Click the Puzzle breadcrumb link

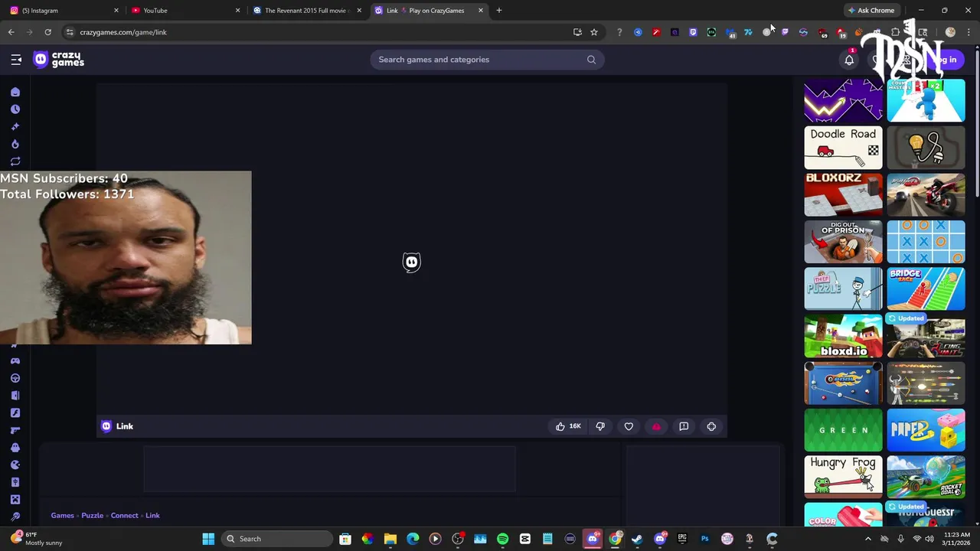point(92,516)
